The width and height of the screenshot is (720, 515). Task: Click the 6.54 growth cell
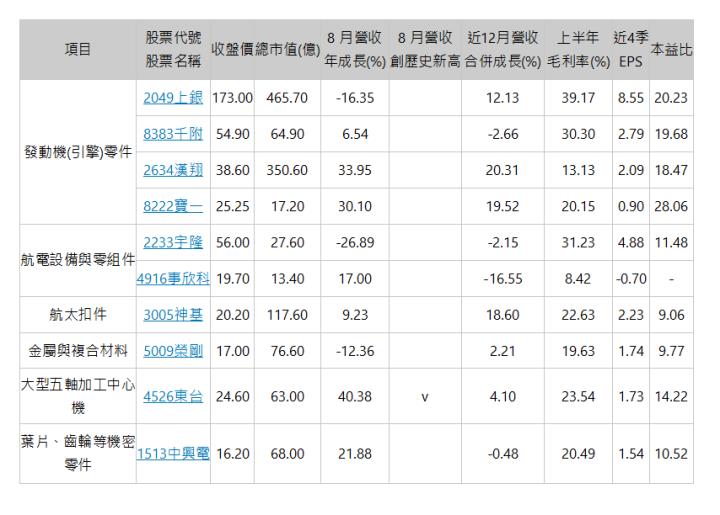click(355, 134)
